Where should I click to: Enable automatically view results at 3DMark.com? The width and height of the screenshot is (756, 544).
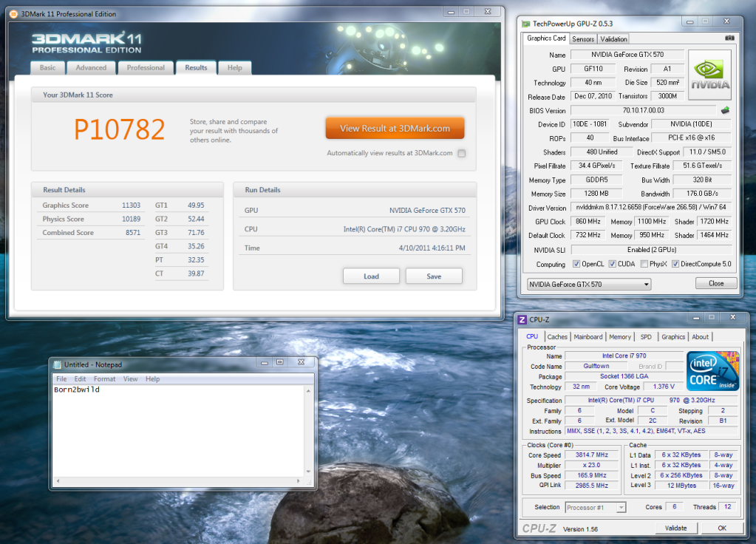(x=462, y=153)
